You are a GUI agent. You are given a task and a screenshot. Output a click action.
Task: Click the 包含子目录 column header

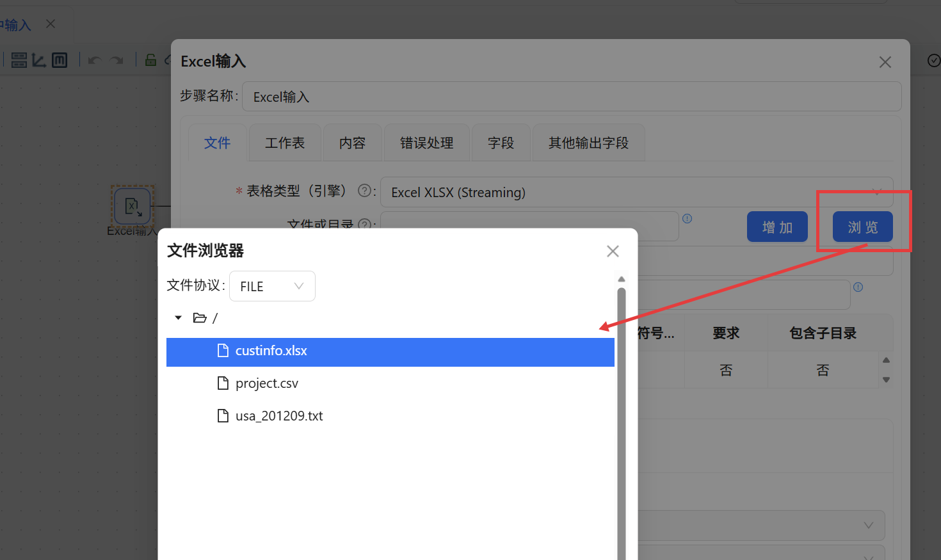pos(823,333)
